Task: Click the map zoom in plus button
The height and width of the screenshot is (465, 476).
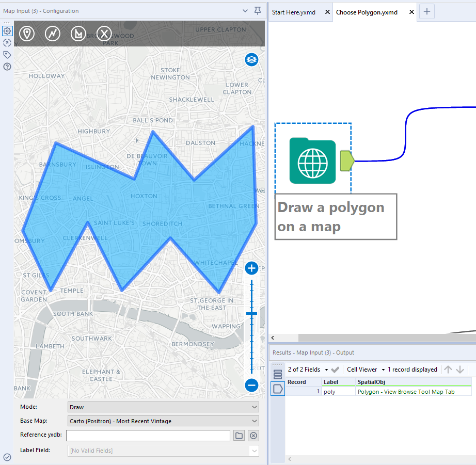Action: click(x=251, y=268)
